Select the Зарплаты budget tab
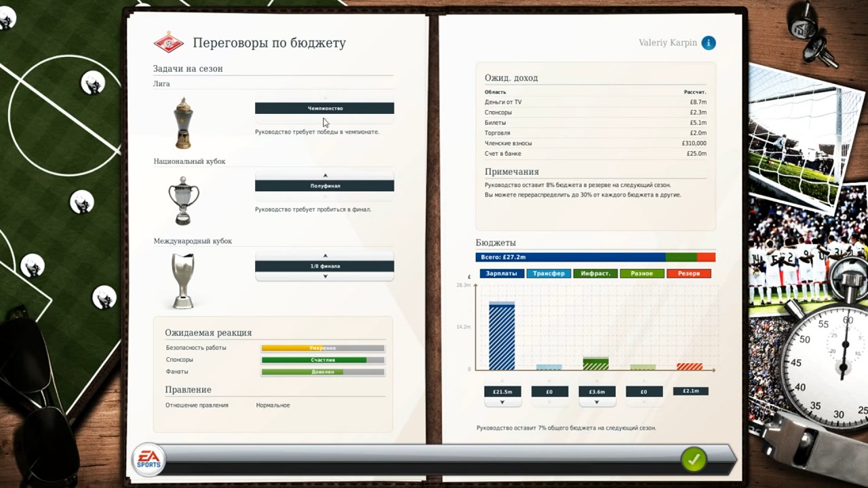Screen dimensions: 868x488 pos(502,273)
